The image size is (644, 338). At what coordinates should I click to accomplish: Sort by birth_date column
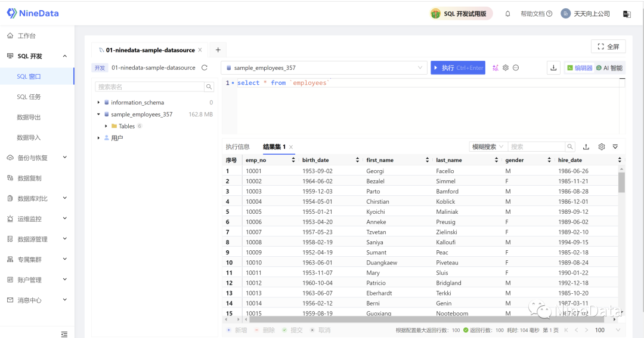[357, 160]
